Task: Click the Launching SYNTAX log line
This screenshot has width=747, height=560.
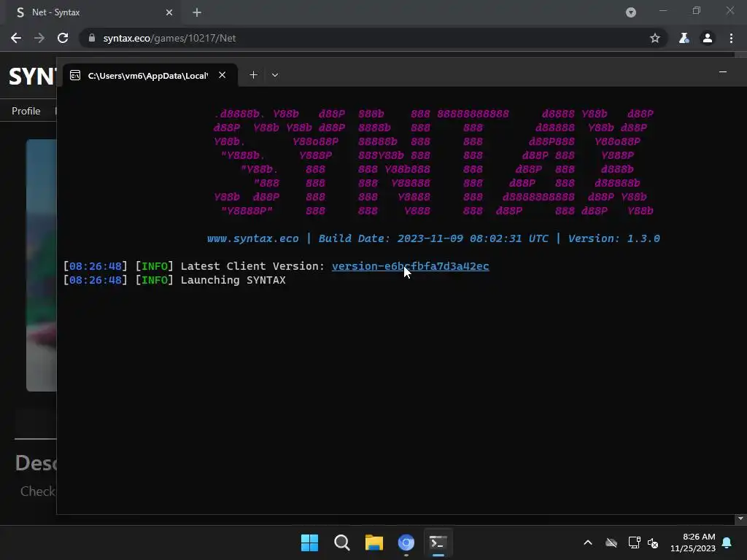Action: click(x=175, y=280)
